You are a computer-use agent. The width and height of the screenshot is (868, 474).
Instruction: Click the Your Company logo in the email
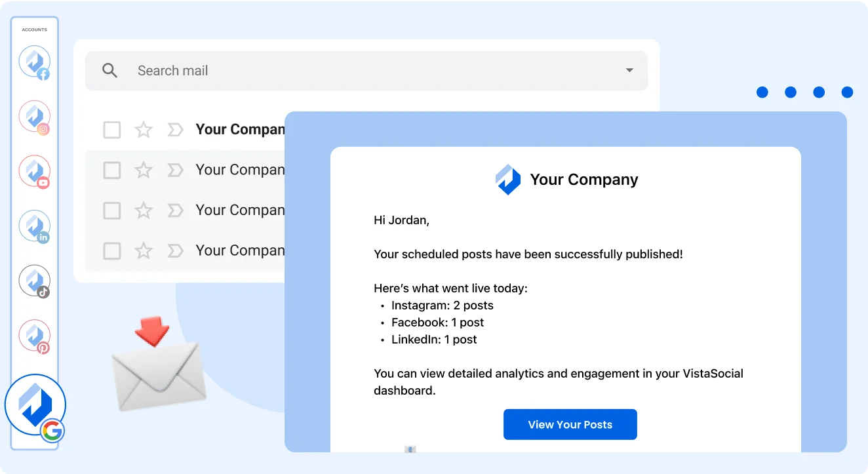(507, 180)
